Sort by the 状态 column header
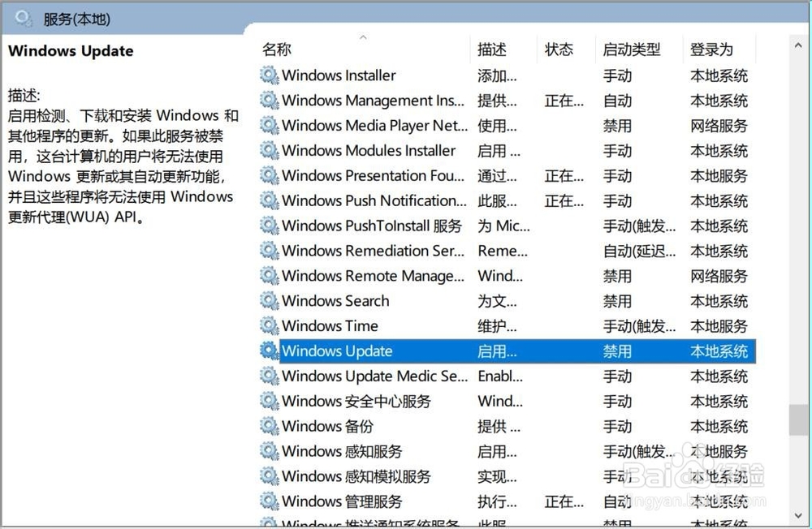The image size is (812, 529). 559,49
